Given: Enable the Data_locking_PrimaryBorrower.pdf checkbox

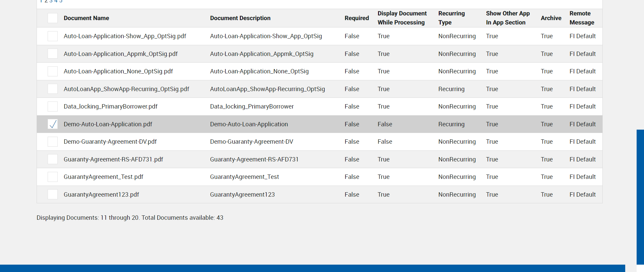Looking at the screenshot, I should (53, 107).
